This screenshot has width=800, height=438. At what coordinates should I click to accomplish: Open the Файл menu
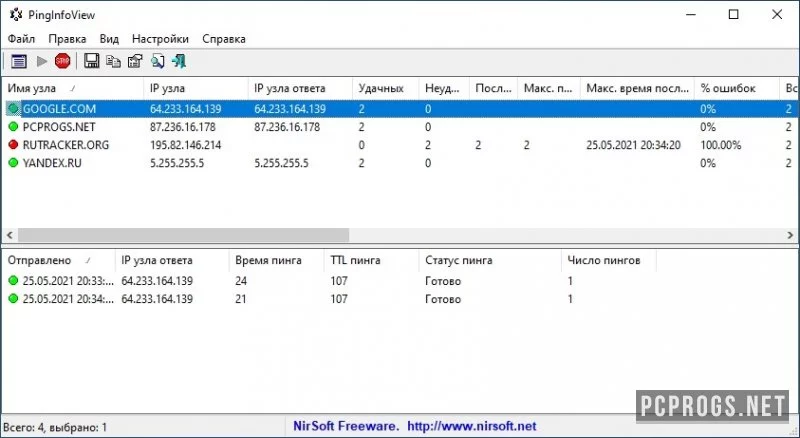(x=21, y=39)
